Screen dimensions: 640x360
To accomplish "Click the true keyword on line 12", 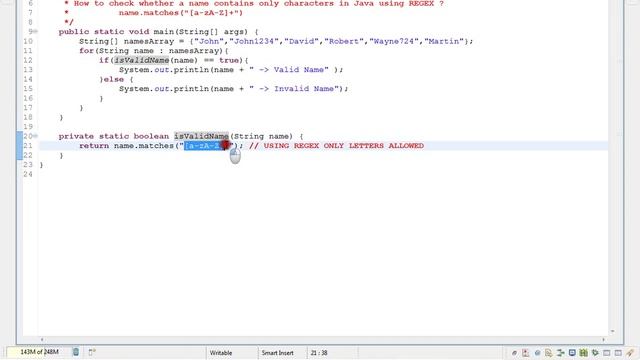I will 229,60.
